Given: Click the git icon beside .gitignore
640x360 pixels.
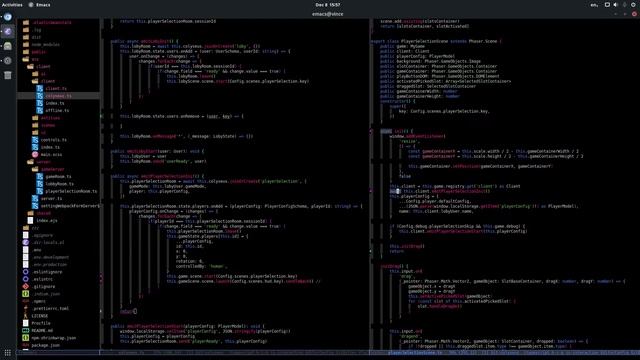Looking at the screenshot, I should point(26,287).
